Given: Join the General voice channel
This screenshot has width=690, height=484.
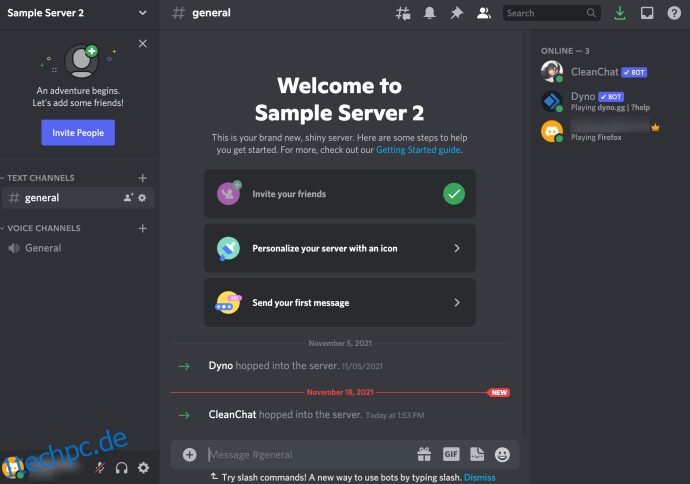Looking at the screenshot, I should click(78, 248).
